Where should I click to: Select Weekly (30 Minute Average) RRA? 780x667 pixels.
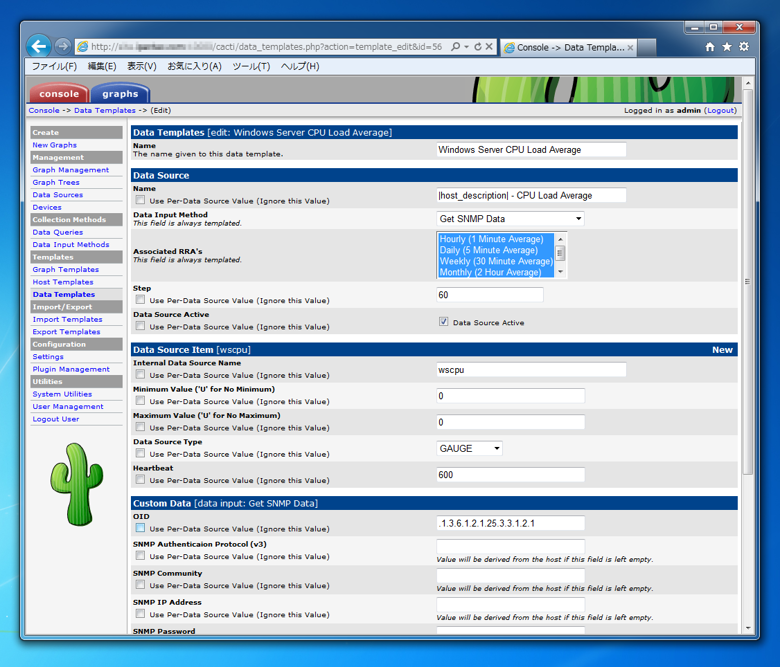click(x=496, y=261)
